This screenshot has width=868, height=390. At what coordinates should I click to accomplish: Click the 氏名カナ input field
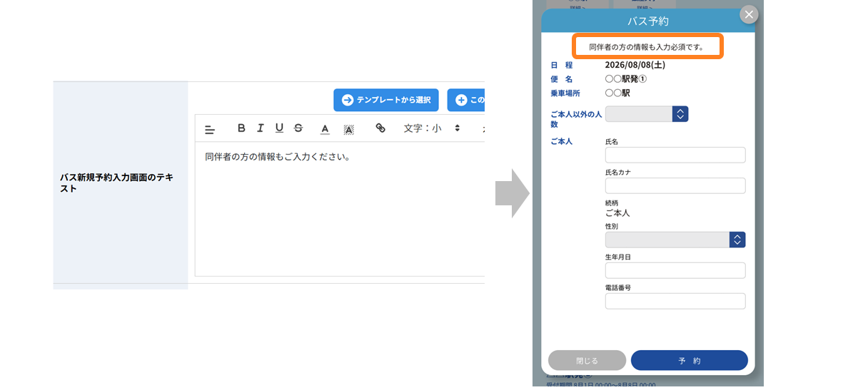675,186
